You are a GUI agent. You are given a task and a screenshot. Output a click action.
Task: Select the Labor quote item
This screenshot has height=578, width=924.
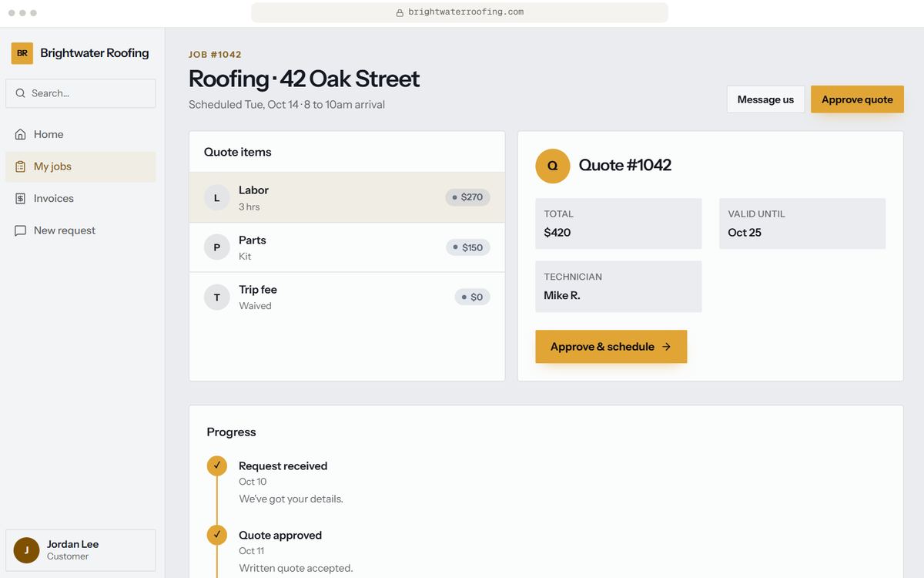click(347, 198)
